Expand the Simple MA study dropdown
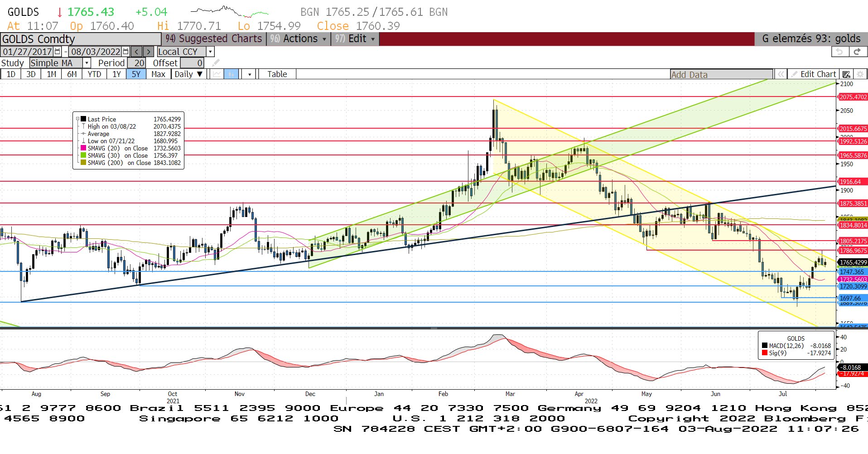Viewport: 868px width, 454px height. coord(87,63)
